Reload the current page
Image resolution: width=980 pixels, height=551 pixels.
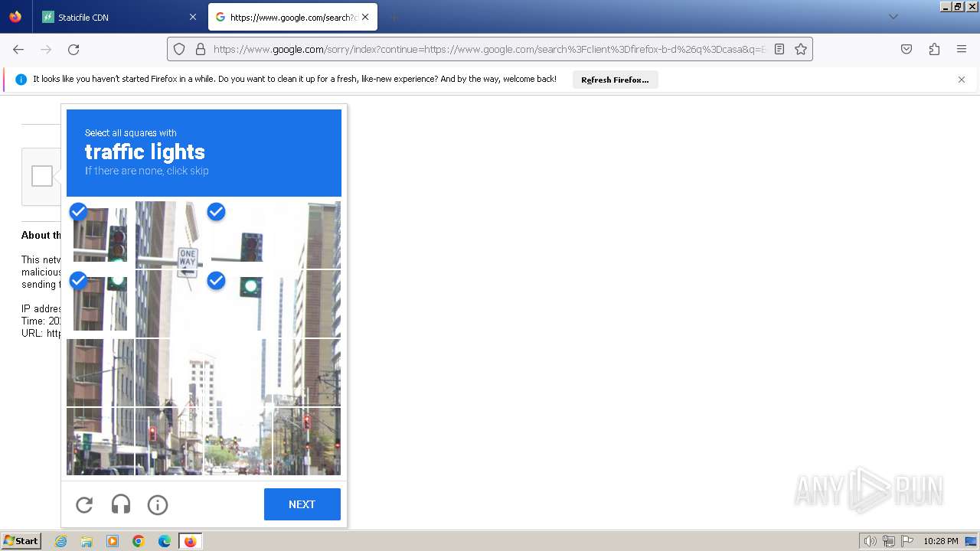pos(73,49)
